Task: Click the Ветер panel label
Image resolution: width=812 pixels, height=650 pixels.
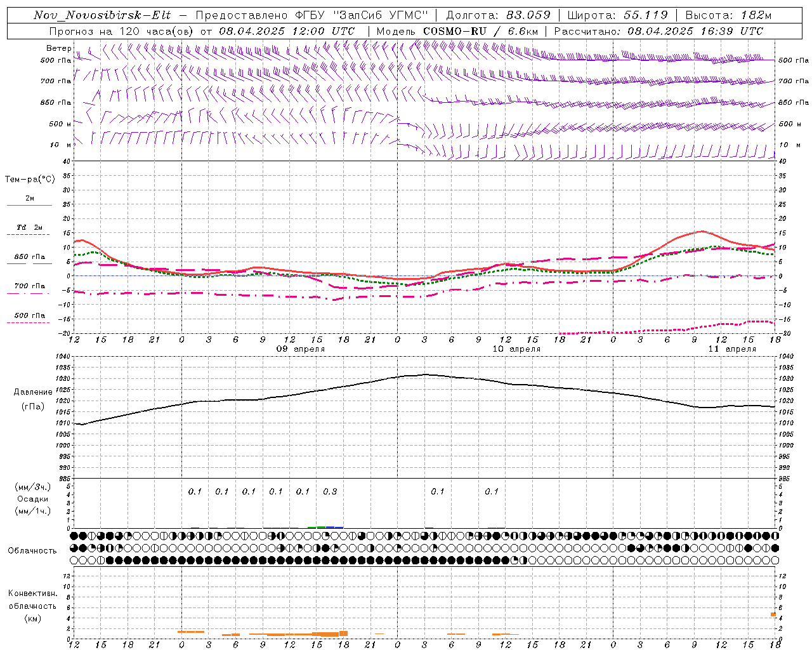Action: click(x=59, y=48)
